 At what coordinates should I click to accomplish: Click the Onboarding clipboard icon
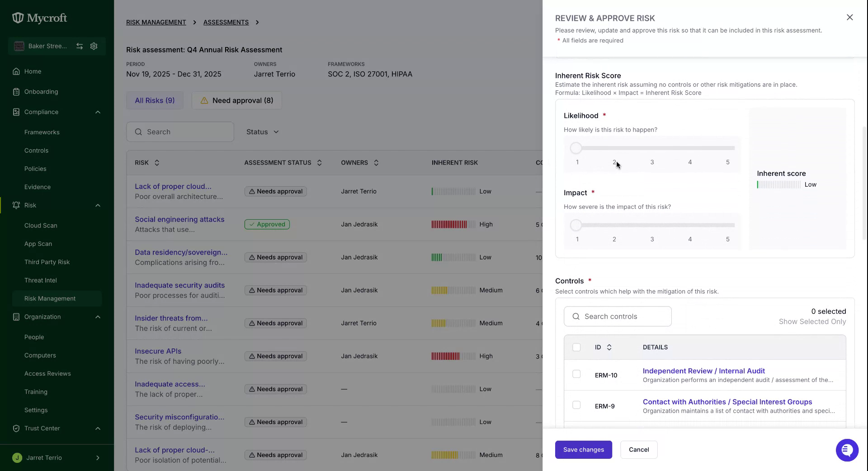16,92
